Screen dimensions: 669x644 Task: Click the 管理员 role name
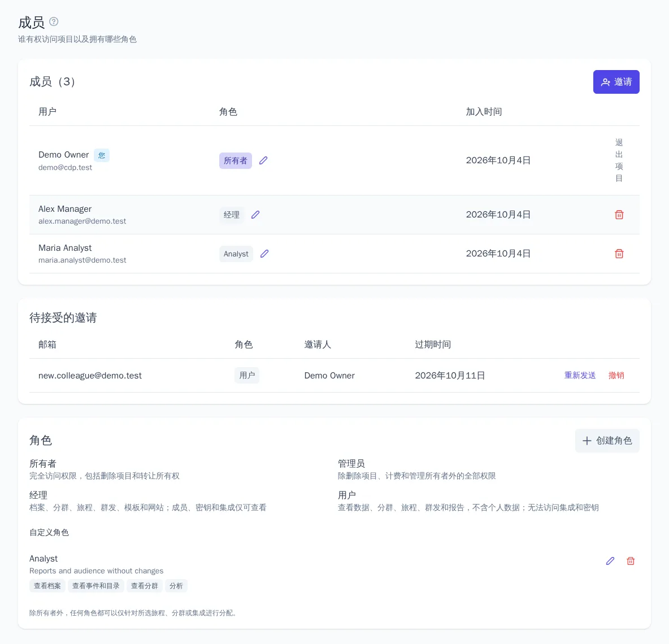[x=351, y=464]
